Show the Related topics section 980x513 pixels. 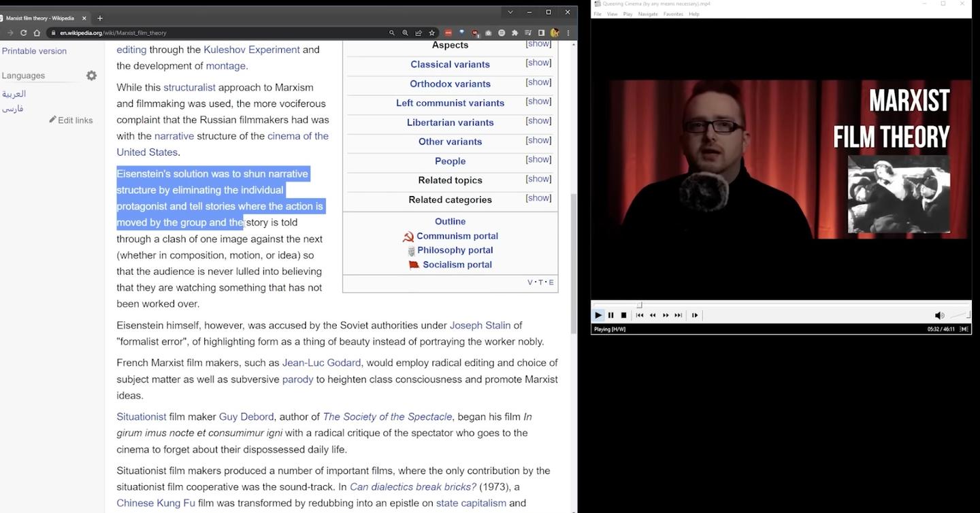pyautogui.click(x=538, y=179)
